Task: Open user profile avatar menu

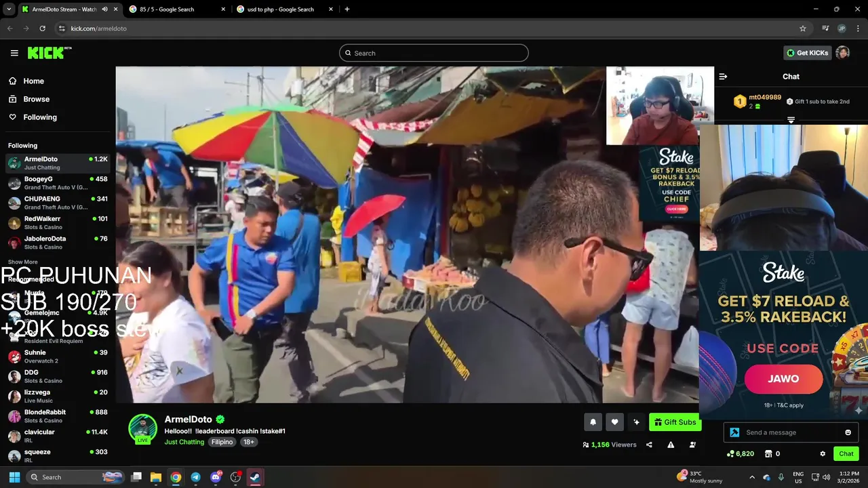Action: click(843, 53)
